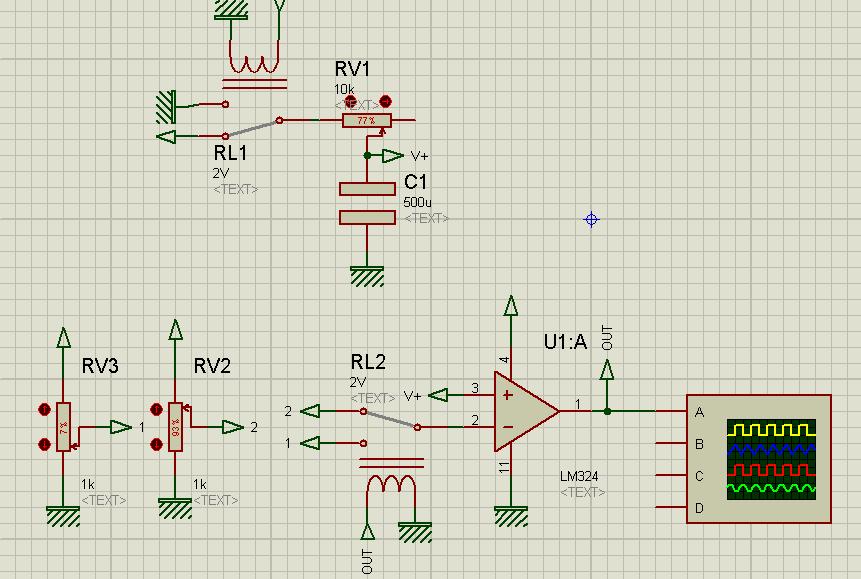Select the C1 reference label
Image resolution: width=861 pixels, height=579 pixels.
point(415,182)
